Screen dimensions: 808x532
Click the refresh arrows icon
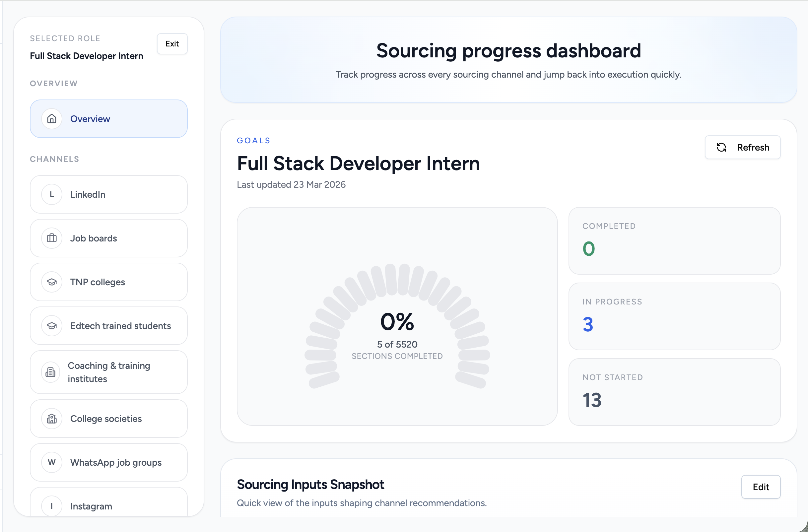pos(721,147)
